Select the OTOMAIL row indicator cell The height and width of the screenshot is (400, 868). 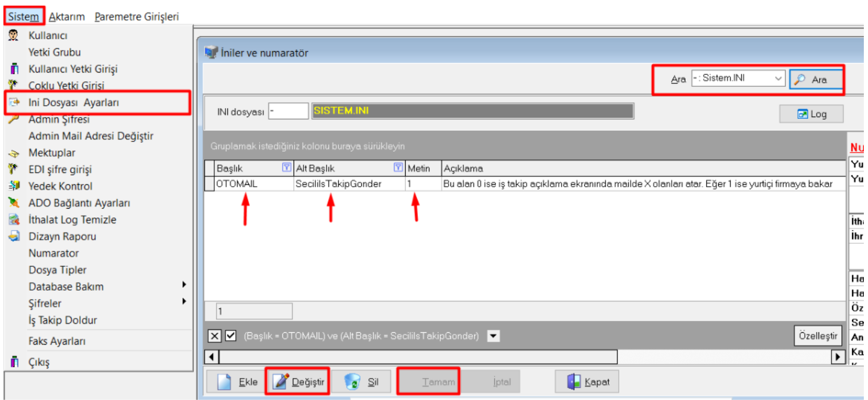[209, 184]
